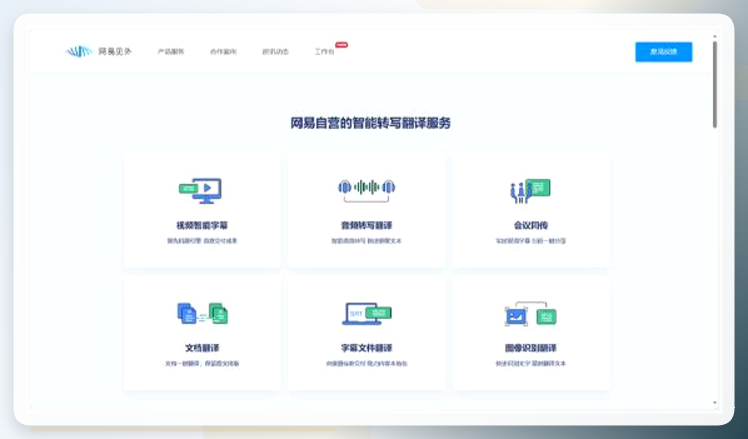This screenshot has width=748, height=439.
Task: Open the 产品服务 menu item
Action: pyautogui.click(x=171, y=52)
